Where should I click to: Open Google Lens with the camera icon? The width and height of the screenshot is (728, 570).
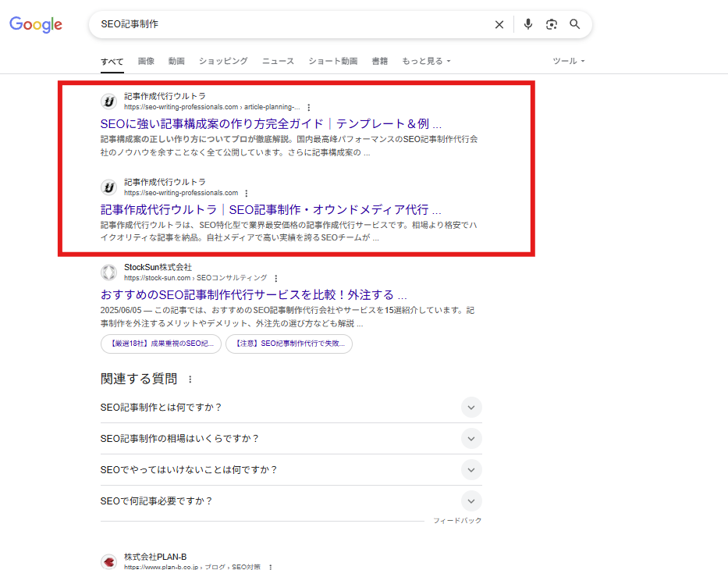[552, 24]
